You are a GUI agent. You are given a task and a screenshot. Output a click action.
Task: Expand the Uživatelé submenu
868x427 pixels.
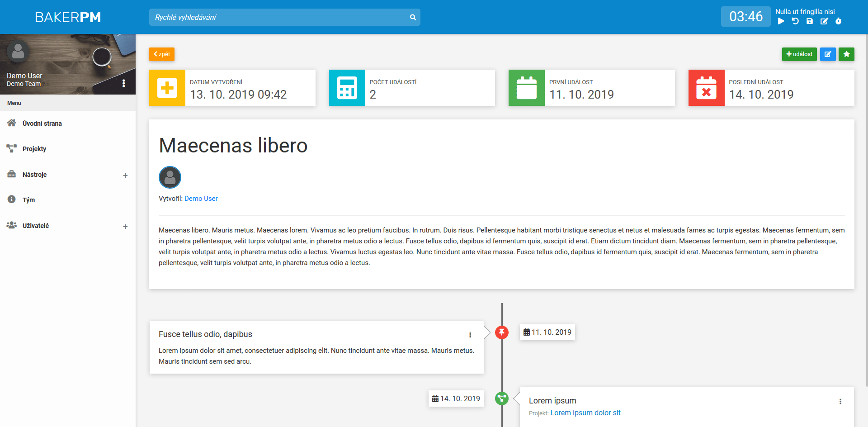(x=125, y=227)
